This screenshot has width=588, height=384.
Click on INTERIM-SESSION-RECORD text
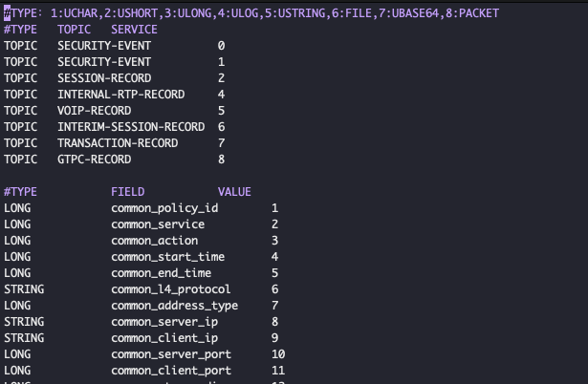coord(131,127)
